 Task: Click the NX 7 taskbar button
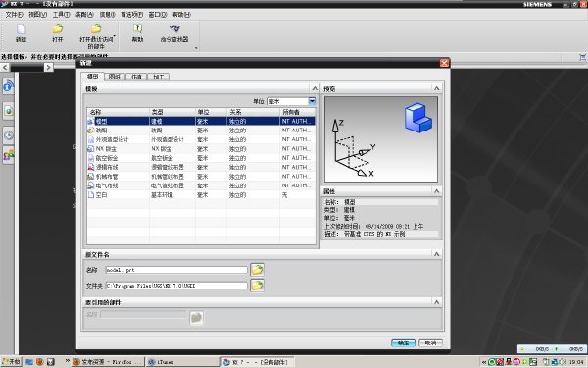[257, 362]
